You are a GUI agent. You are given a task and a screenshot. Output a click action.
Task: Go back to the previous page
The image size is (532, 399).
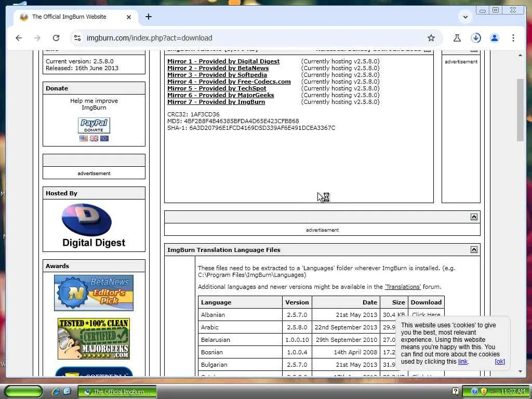[19, 38]
